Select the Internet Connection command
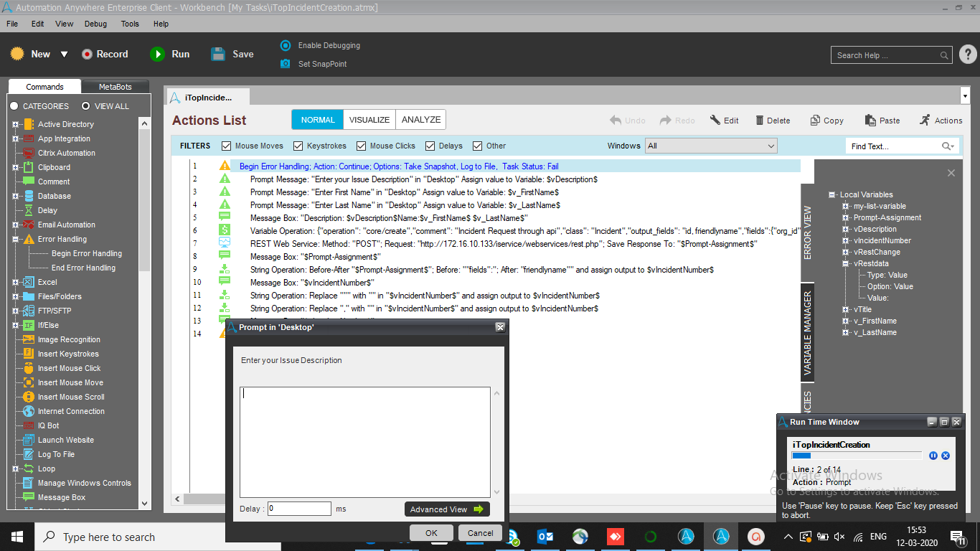 [71, 411]
